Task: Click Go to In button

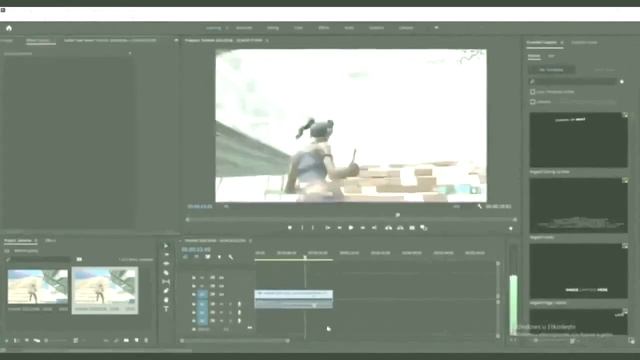Action: tap(327, 228)
